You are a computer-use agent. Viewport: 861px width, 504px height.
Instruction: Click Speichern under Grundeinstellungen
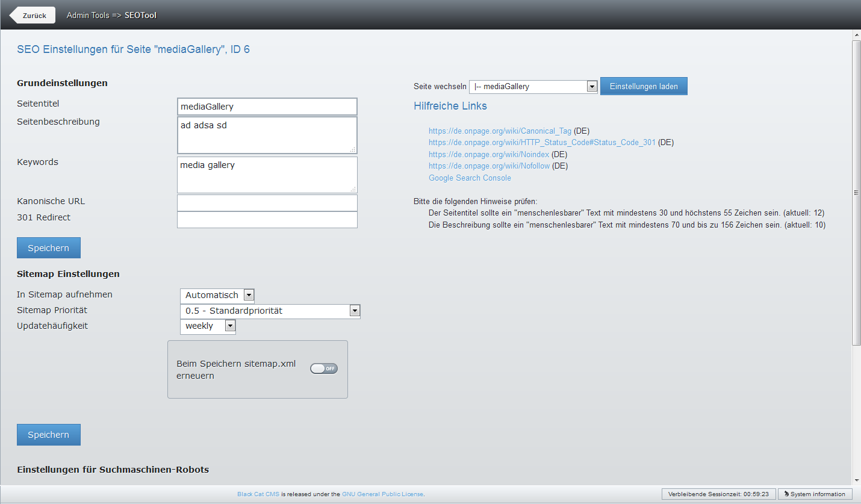click(x=48, y=247)
